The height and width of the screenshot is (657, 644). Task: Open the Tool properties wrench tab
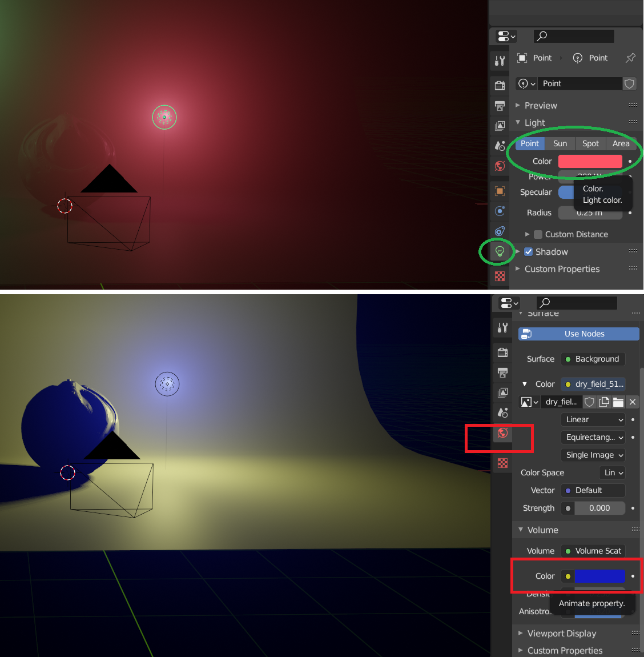coord(500,60)
